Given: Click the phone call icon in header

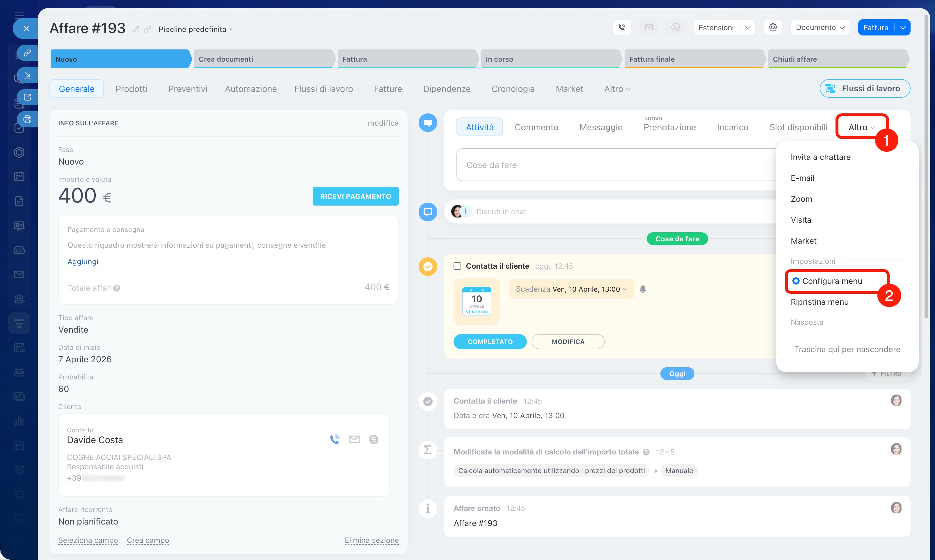Looking at the screenshot, I should point(622,28).
